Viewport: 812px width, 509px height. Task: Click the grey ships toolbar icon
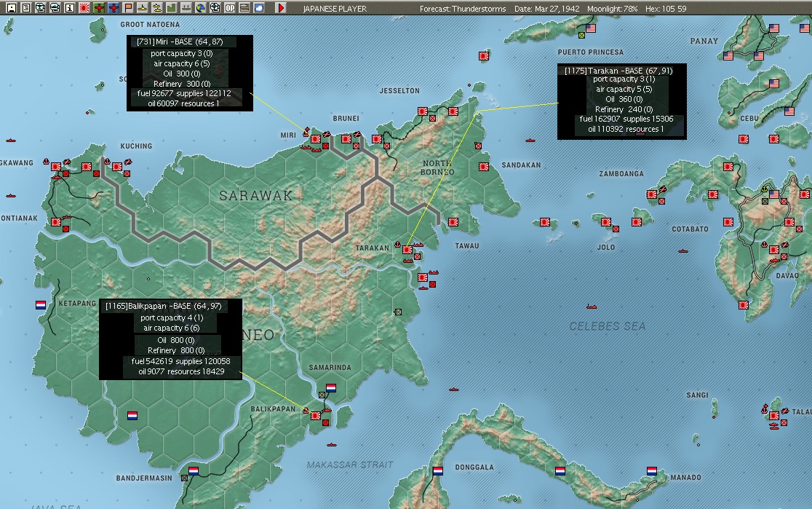[186, 8]
